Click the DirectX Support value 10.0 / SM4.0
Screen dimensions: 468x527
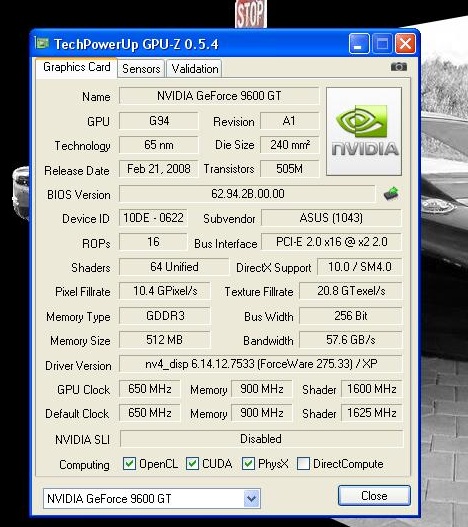(360, 267)
